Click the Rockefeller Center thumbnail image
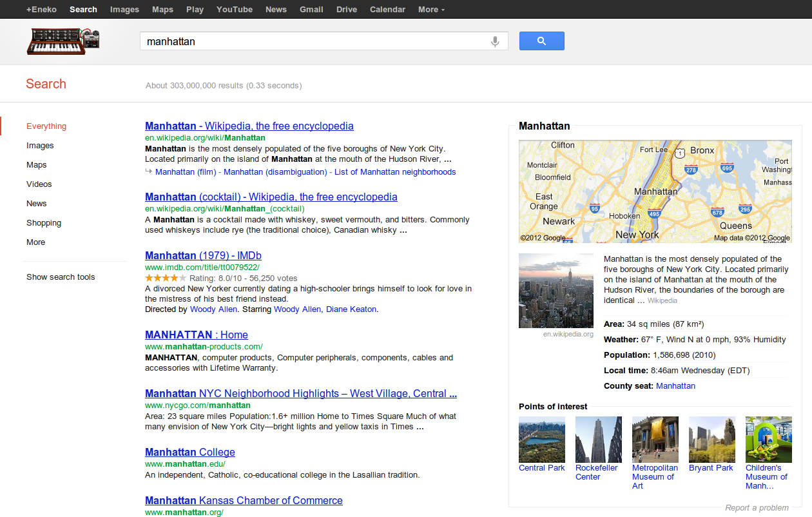Image resolution: width=812 pixels, height=517 pixels. point(599,440)
